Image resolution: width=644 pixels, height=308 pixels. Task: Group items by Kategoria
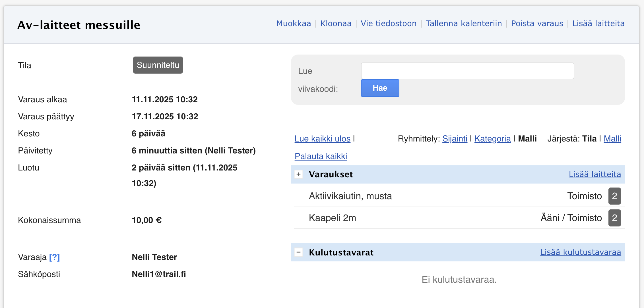click(492, 139)
